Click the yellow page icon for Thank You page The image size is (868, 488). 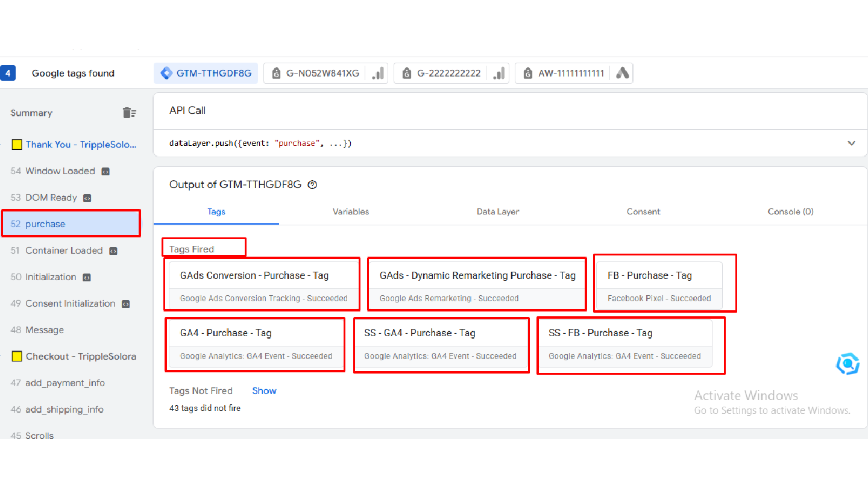[x=17, y=145]
